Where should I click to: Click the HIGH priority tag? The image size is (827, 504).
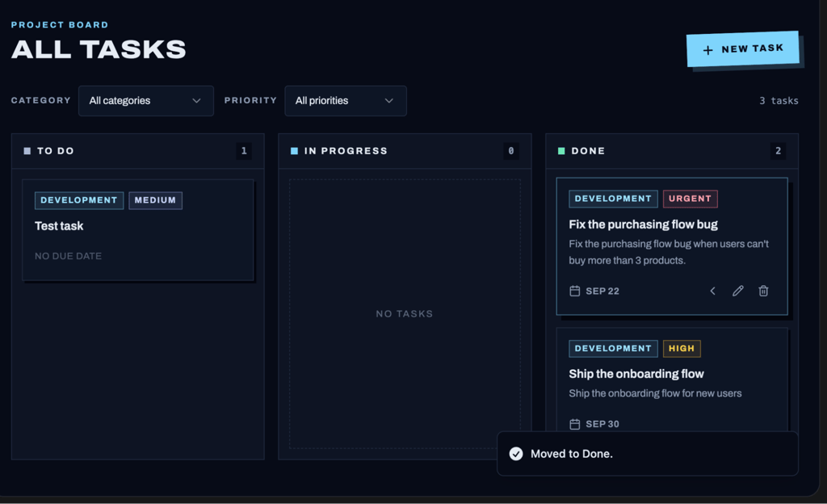pos(682,348)
